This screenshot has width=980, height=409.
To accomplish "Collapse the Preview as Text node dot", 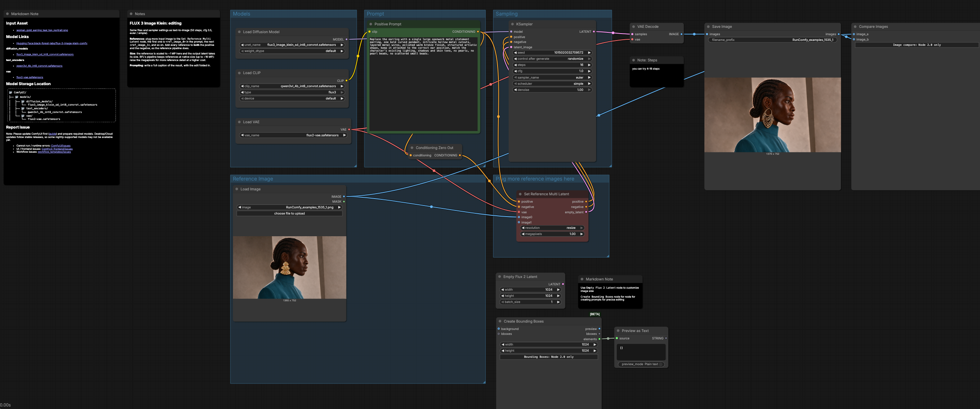I will pyautogui.click(x=618, y=331).
